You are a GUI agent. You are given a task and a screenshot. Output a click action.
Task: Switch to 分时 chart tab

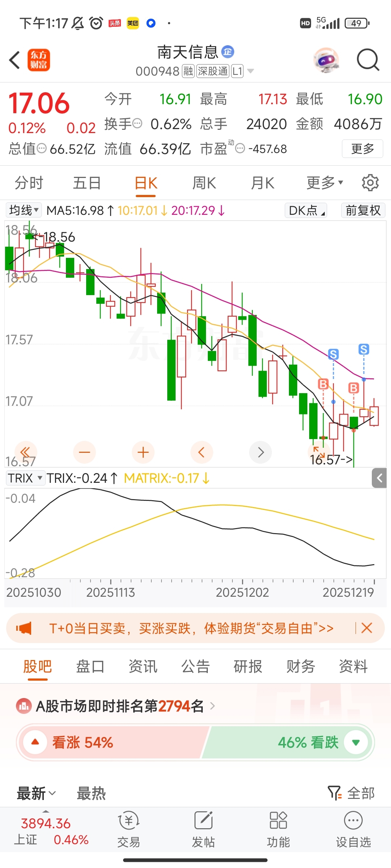click(x=29, y=183)
